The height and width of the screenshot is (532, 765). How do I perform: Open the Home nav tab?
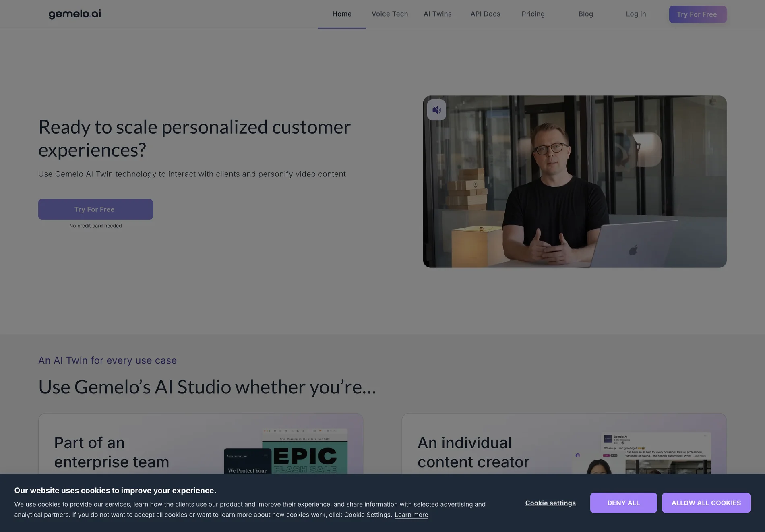tap(342, 14)
